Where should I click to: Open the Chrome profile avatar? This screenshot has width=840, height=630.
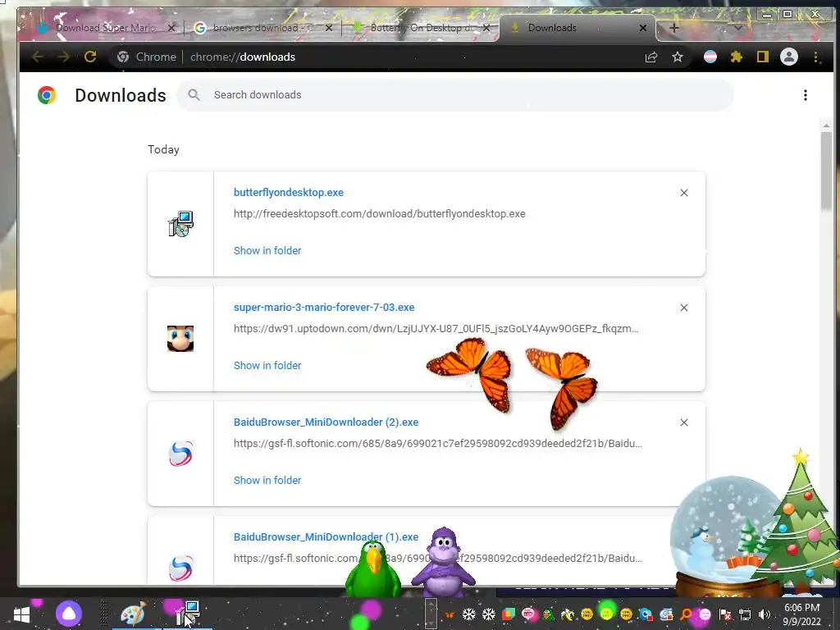pos(789,57)
